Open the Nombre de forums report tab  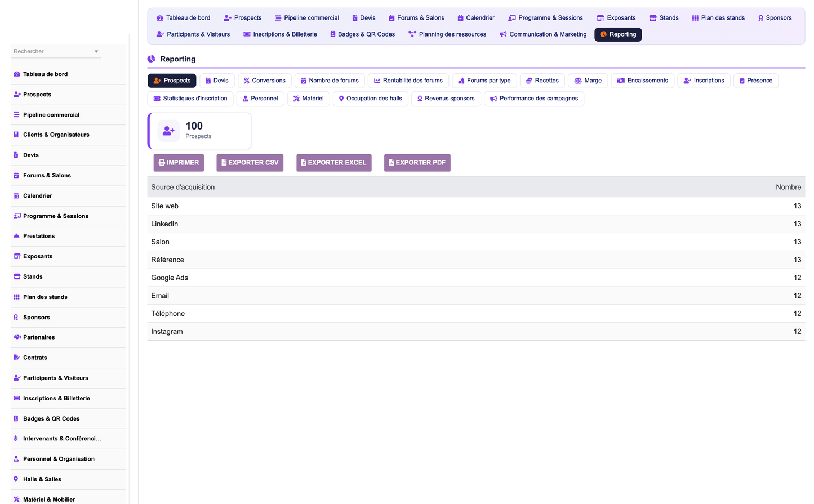(330, 81)
